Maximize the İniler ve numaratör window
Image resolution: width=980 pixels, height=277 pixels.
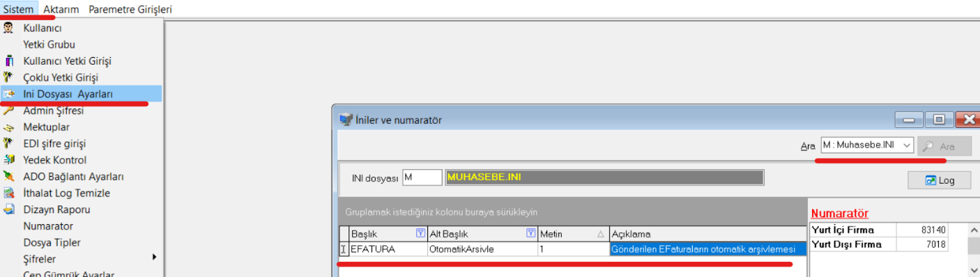tap(939, 120)
